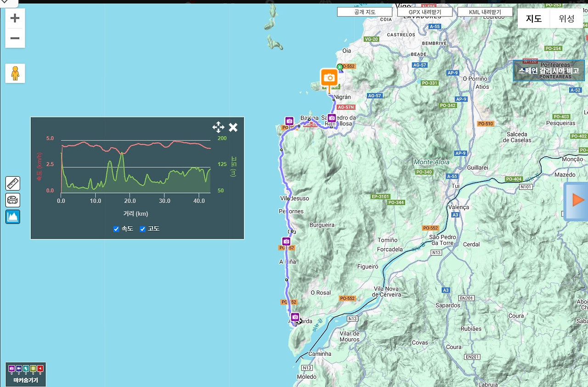
Task: Click the EP-3101 road shield
Action: point(380,197)
